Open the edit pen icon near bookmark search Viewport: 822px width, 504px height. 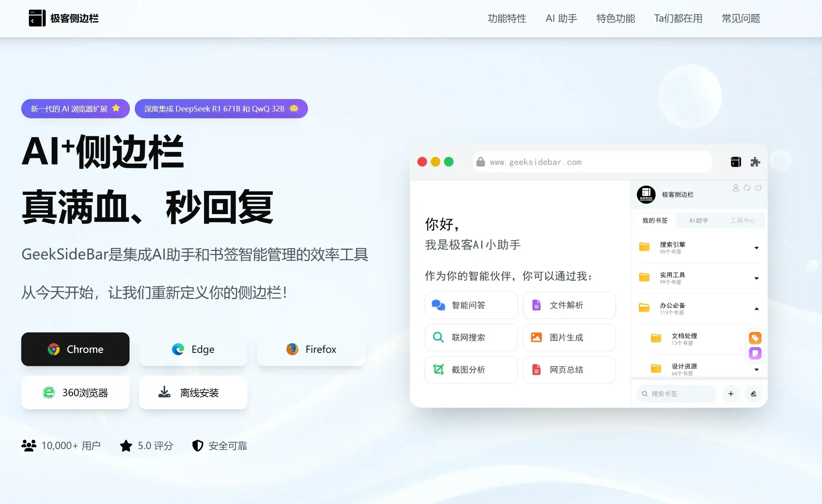point(753,394)
